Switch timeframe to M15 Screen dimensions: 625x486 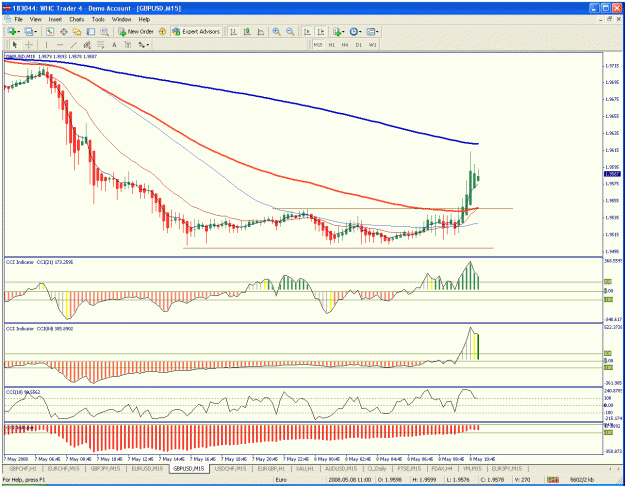pos(318,45)
